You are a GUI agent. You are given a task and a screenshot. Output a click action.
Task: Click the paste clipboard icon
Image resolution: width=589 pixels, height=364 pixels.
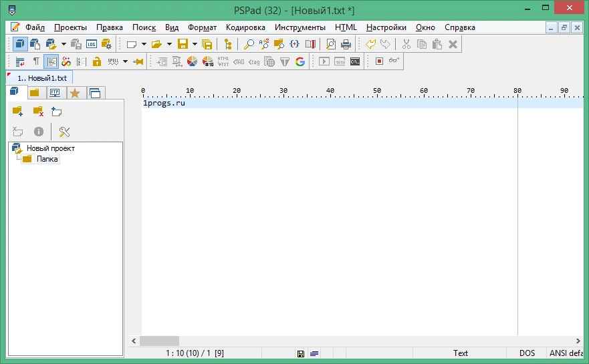[437, 44]
